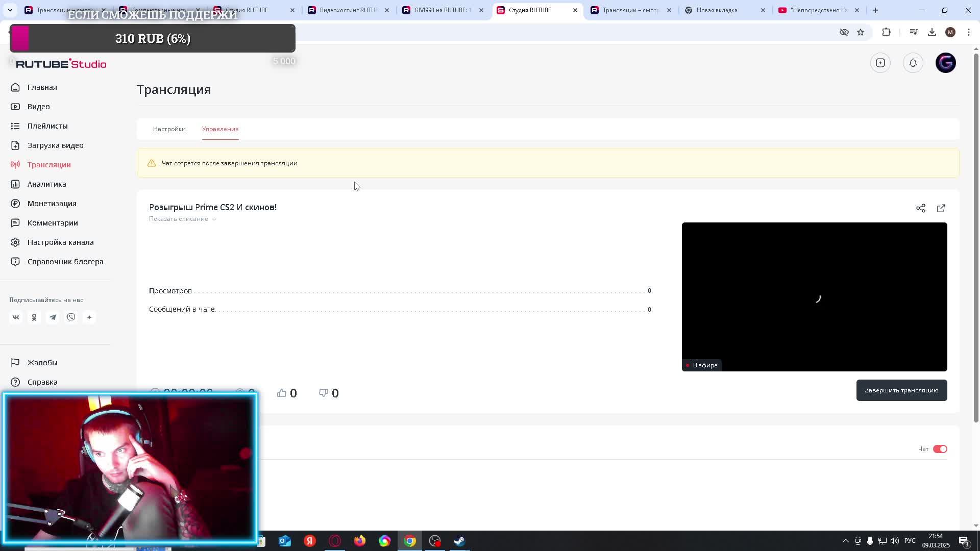This screenshot has width=980, height=551.
Task: Click the browser address bar
Action: click(x=561, y=32)
